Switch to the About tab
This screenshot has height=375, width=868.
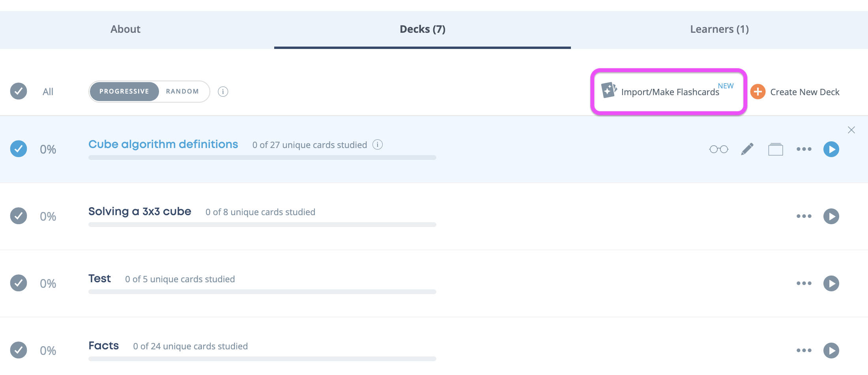125,29
